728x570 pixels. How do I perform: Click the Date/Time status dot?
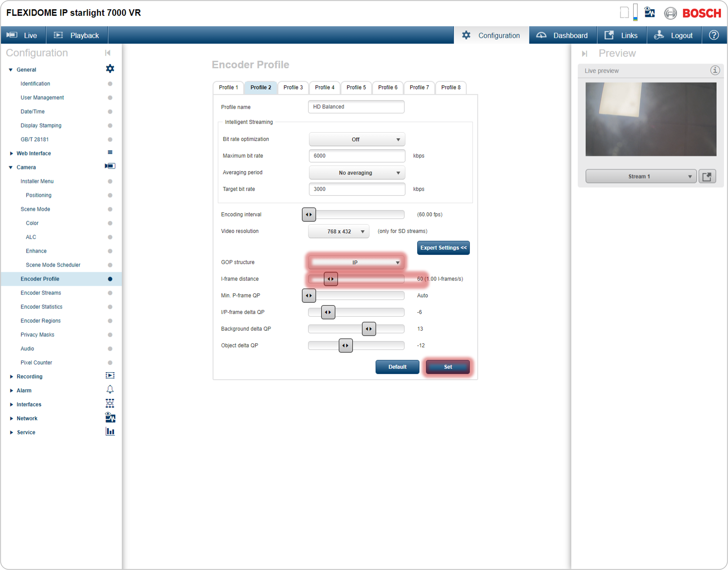coord(110,112)
